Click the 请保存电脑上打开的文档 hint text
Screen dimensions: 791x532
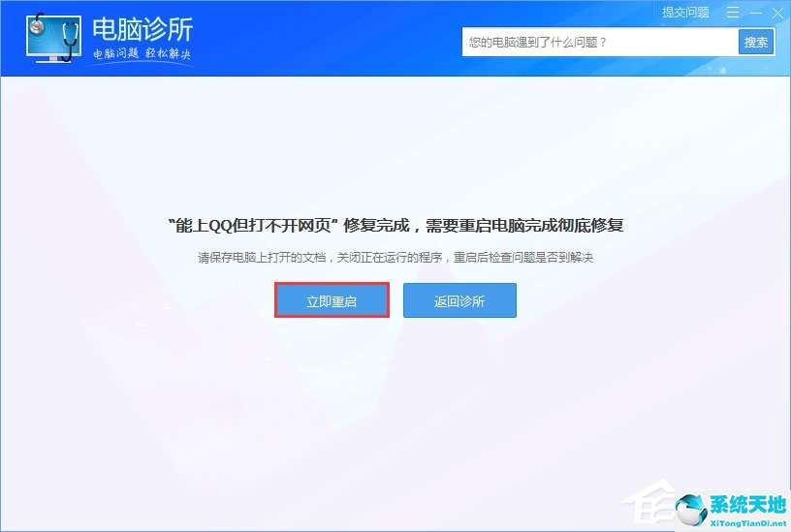click(x=395, y=258)
